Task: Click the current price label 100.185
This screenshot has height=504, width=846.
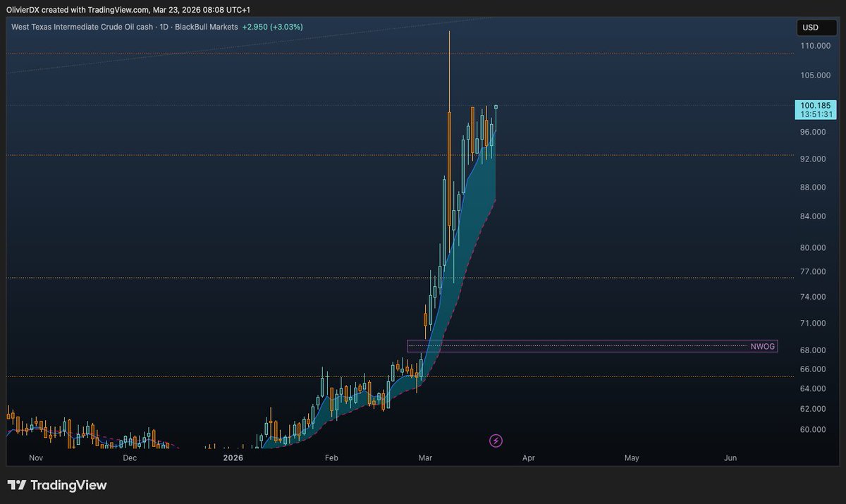Action: [815, 105]
